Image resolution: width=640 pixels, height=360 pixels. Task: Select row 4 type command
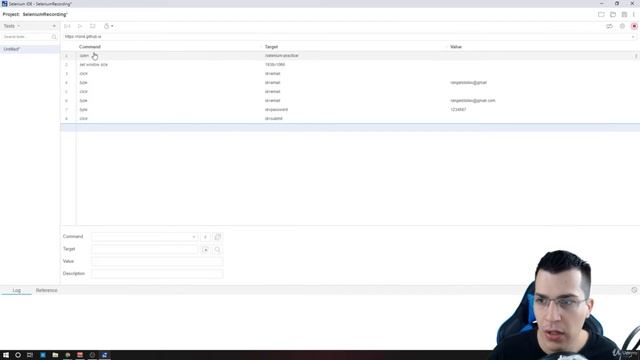coord(350,82)
